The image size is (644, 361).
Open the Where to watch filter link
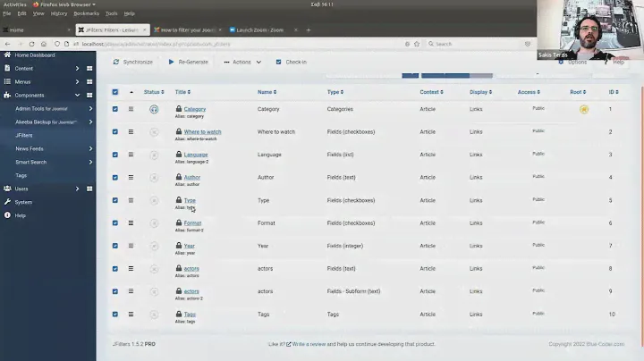point(202,131)
